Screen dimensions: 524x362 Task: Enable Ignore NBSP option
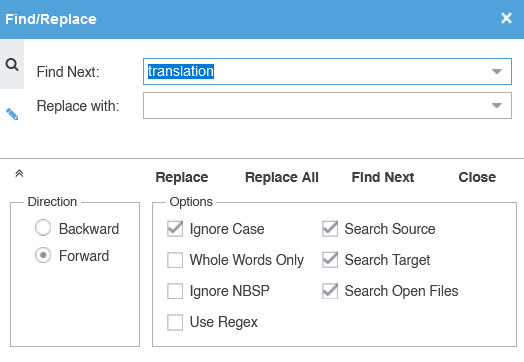175,291
